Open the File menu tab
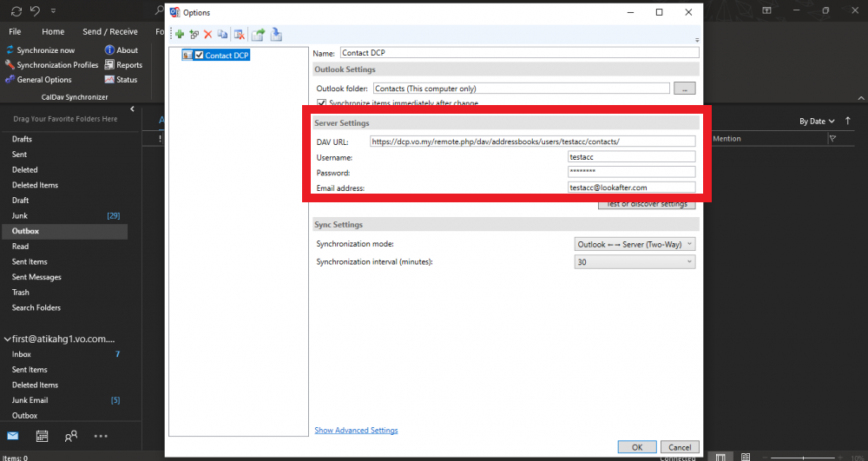This screenshot has width=868, height=461. [x=15, y=32]
